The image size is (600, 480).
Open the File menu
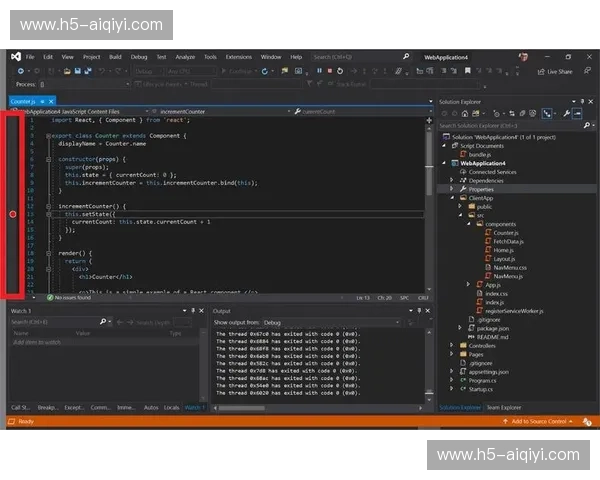(30, 57)
